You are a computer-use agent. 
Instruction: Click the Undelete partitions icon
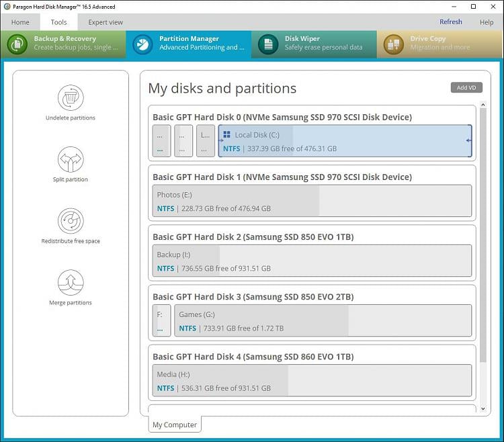coord(71,97)
